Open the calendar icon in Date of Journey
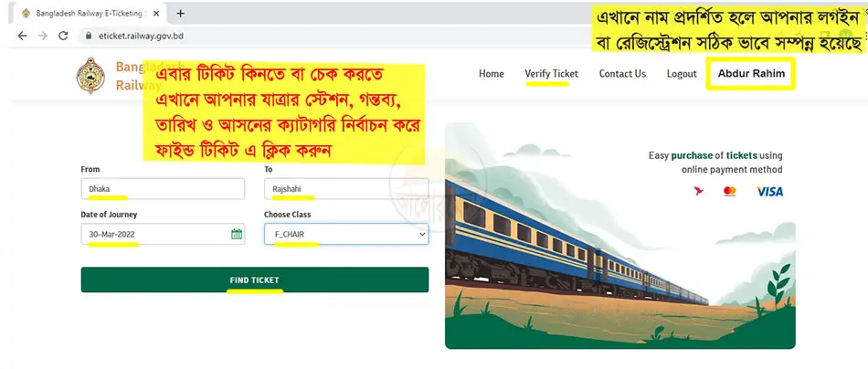 click(x=237, y=234)
